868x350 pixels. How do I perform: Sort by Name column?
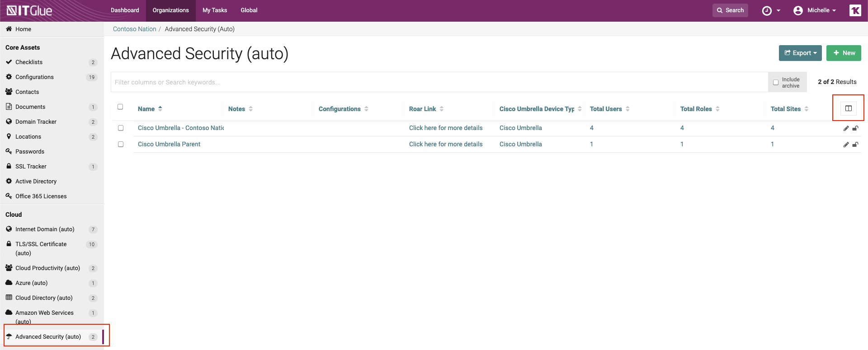150,109
